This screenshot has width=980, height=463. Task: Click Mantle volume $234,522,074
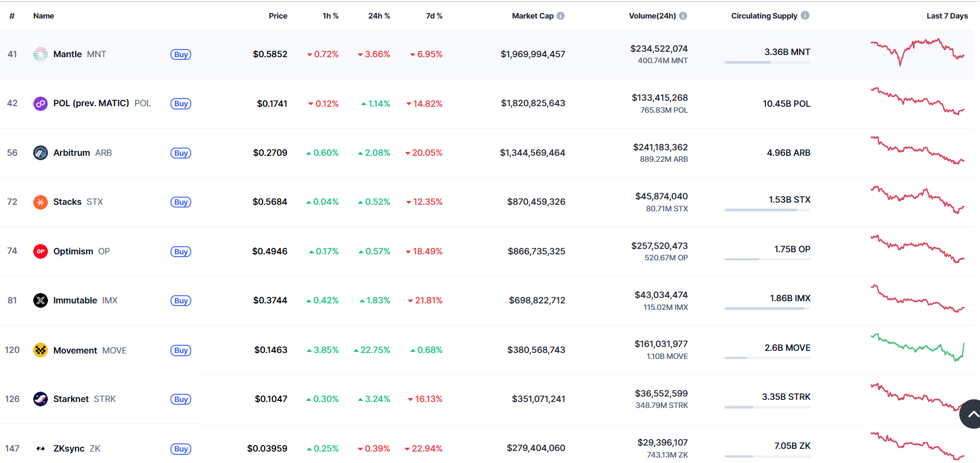pyautogui.click(x=659, y=48)
